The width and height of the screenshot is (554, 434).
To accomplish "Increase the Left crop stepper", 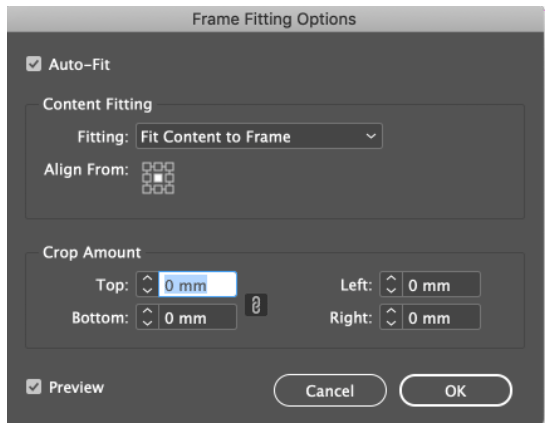I will [x=391, y=279].
